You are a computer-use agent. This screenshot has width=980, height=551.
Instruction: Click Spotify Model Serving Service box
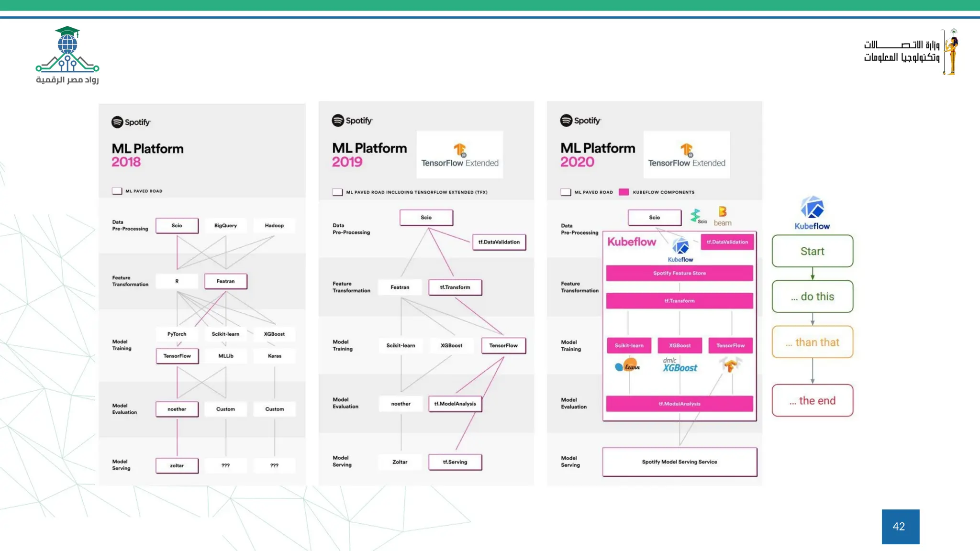[x=679, y=462]
